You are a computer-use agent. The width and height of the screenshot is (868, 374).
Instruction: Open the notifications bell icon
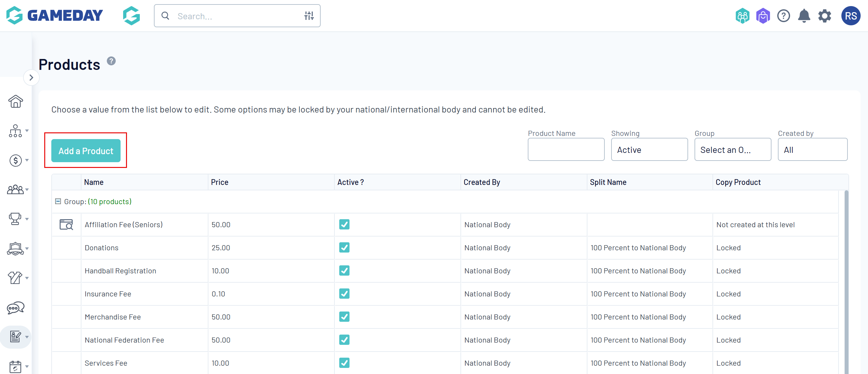[804, 16]
